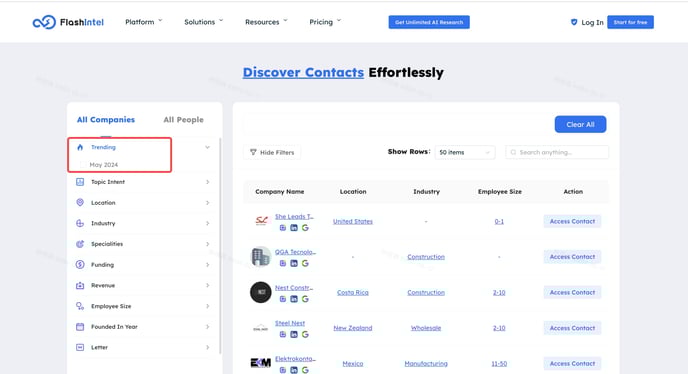The image size is (688, 374).
Task: Click the Manufacturing industry link
Action: pos(426,363)
